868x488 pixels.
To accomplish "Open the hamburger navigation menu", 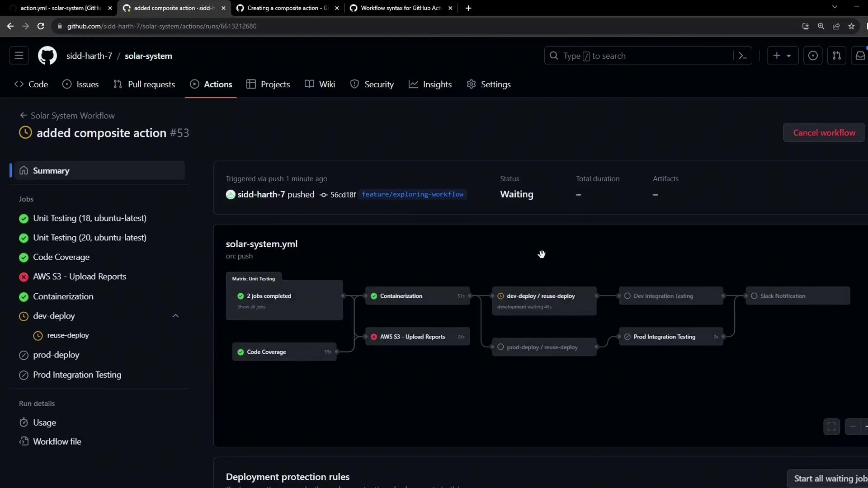I will tap(19, 56).
